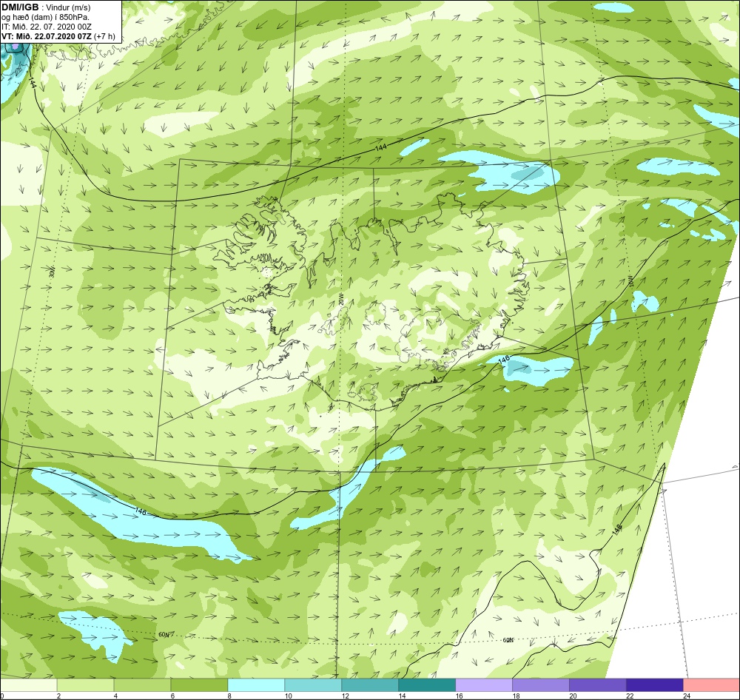The image size is (740, 700).
Task: Click the 30W longitude label
Action: (52, 272)
